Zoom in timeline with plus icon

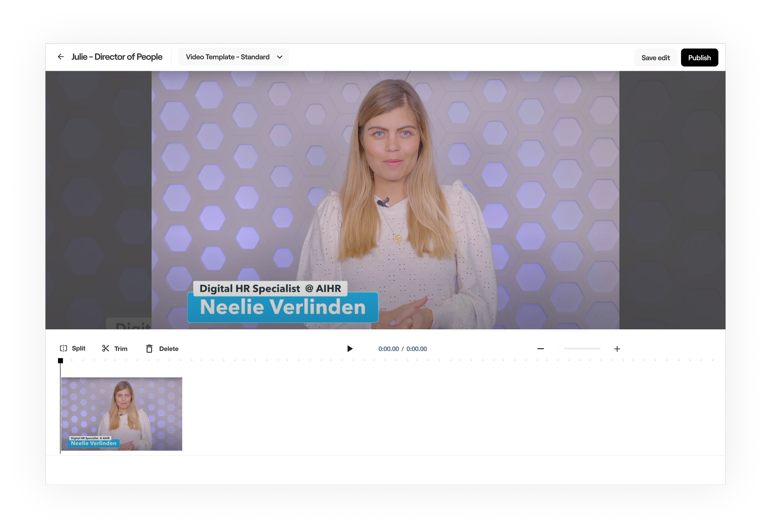(x=617, y=349)
